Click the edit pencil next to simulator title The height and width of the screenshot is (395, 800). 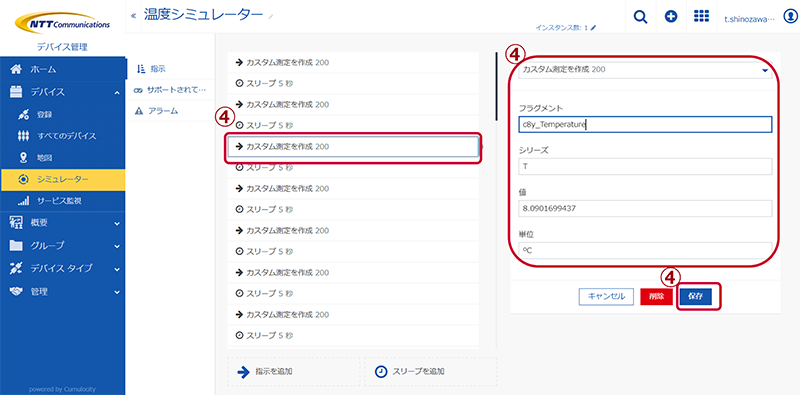click(271, 17)
